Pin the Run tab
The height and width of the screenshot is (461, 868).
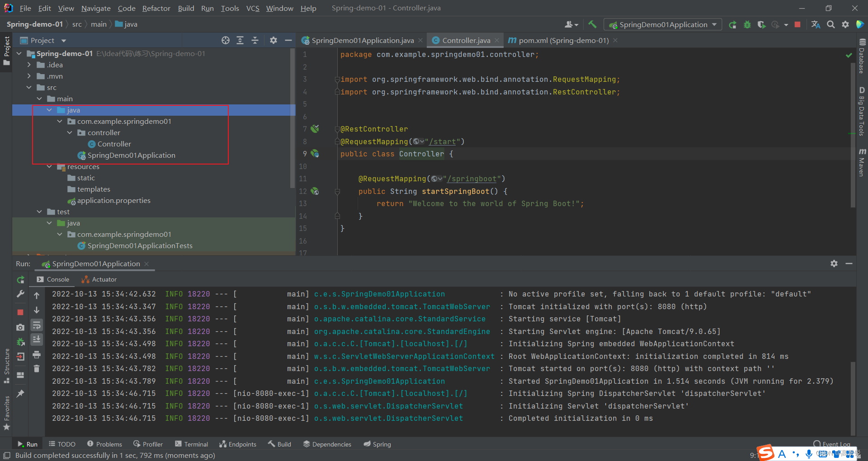coord(20,394)
